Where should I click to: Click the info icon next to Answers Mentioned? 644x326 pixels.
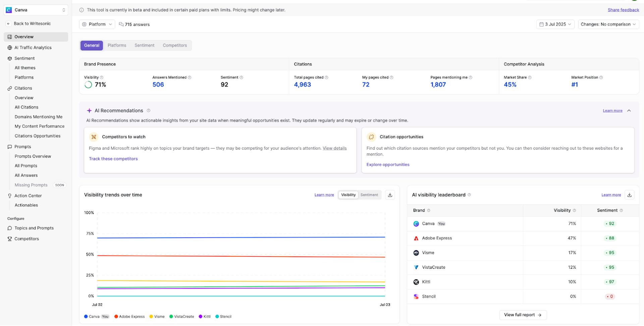tap(190, 77)
